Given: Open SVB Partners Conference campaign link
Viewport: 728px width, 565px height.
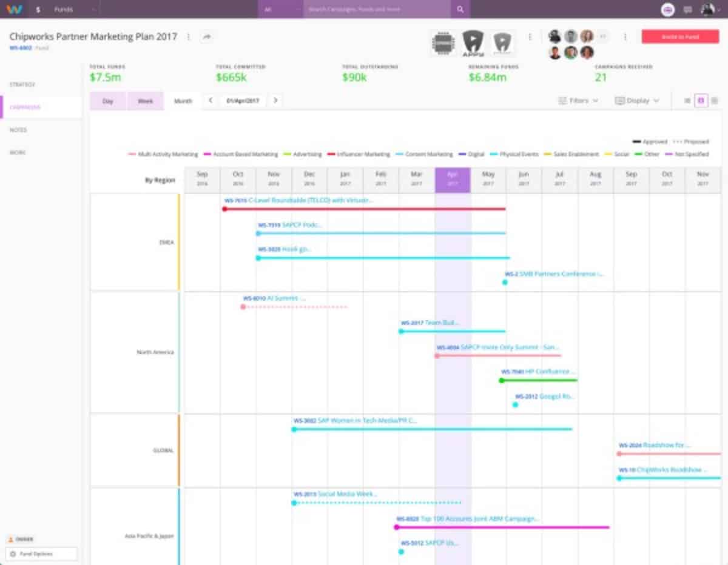Looking at the screenshot, I should (x=554, y=274).
